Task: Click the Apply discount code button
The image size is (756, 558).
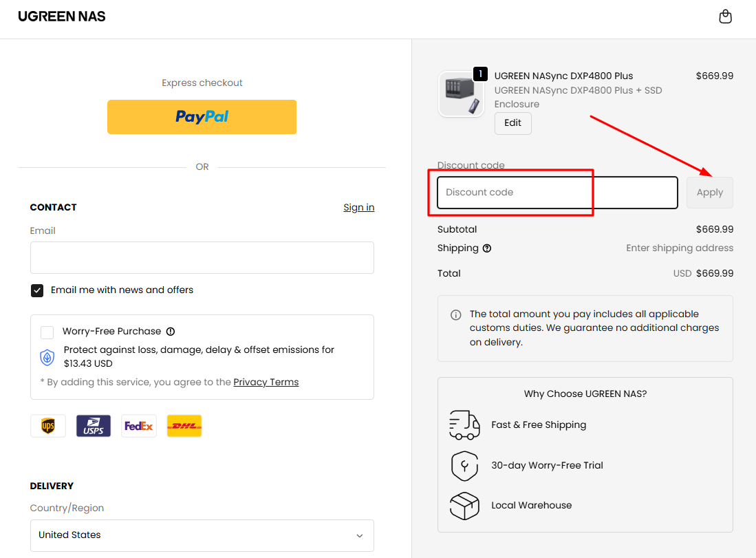Action: tap(709, 193)
